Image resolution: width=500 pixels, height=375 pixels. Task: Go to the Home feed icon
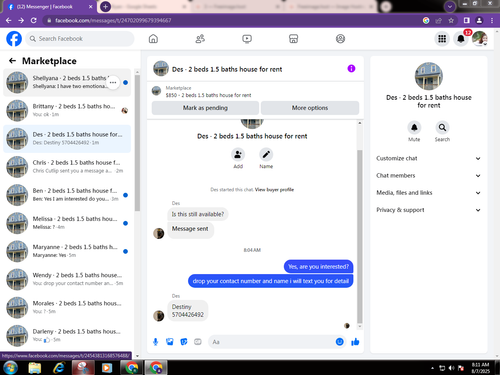[153, 39]
